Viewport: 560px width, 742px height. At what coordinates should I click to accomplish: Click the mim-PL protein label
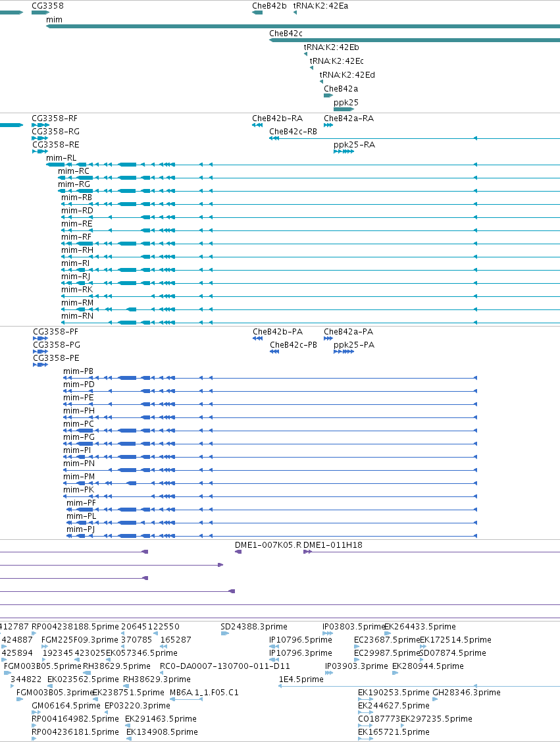click(81, 516)
